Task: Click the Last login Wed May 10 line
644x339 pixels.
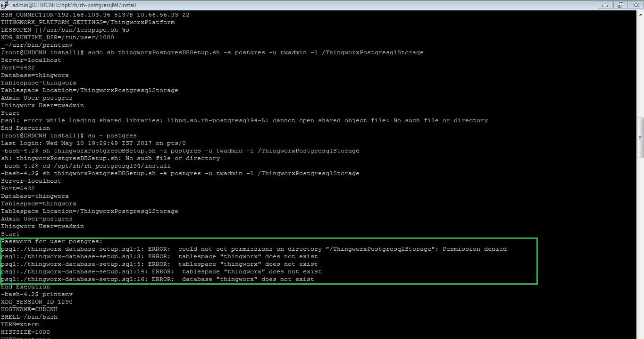Action: tap(93, 143)
